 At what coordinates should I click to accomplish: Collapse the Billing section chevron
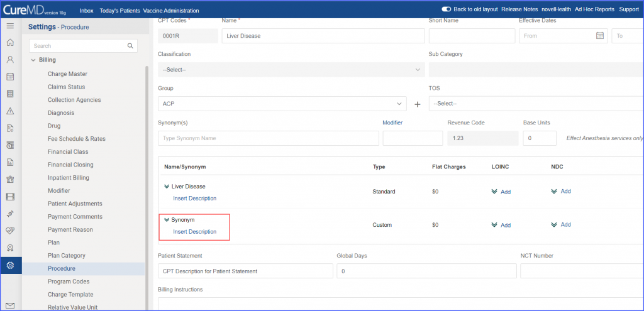click(x=33, y=60)
